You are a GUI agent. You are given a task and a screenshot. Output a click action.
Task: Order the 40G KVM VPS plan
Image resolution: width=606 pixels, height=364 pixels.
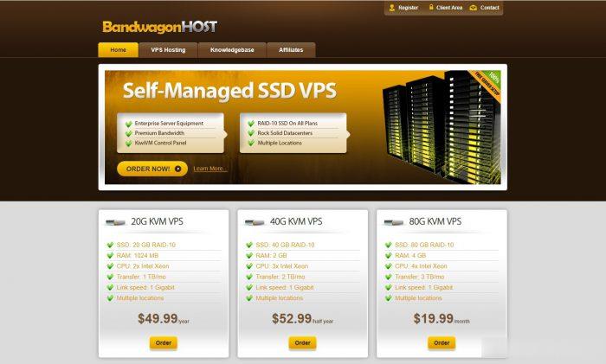click(x=303, y=342)
